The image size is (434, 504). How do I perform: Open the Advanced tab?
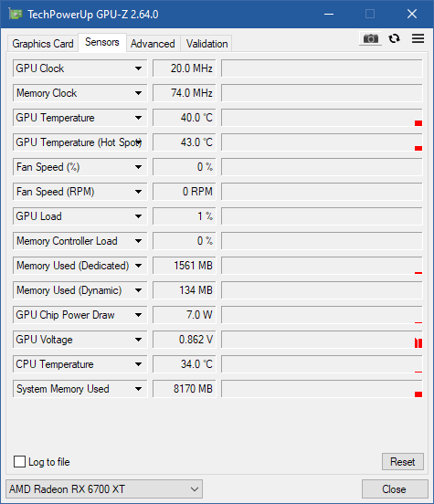click(x=153, y=44)
